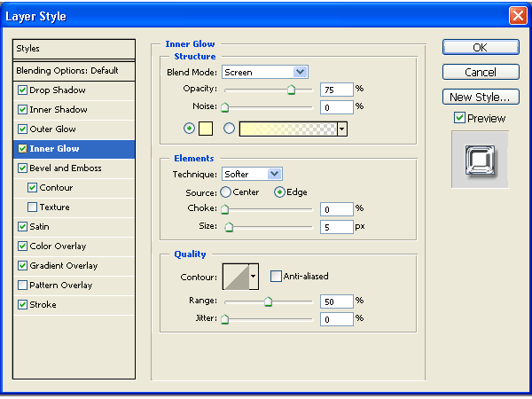Click the layer style preview thumbnail
This screenshot has width=532, height=399.
(481, 160)
